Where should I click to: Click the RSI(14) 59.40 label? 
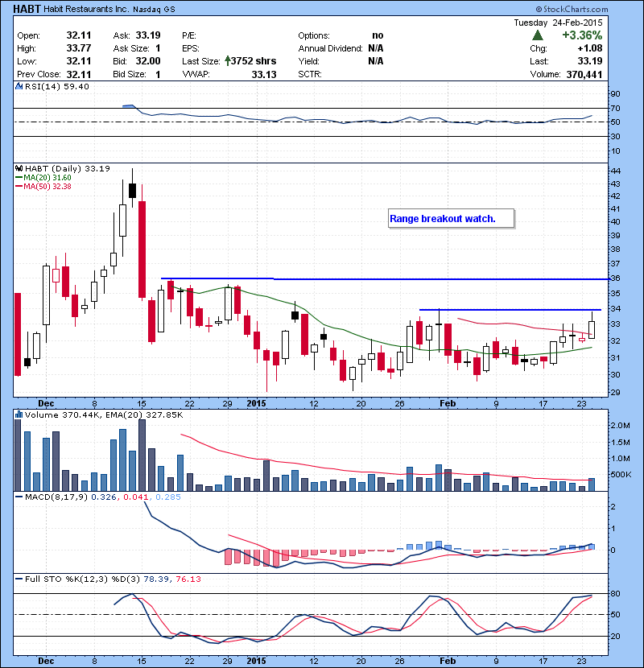pyautogui.click(x=57, y=86)
